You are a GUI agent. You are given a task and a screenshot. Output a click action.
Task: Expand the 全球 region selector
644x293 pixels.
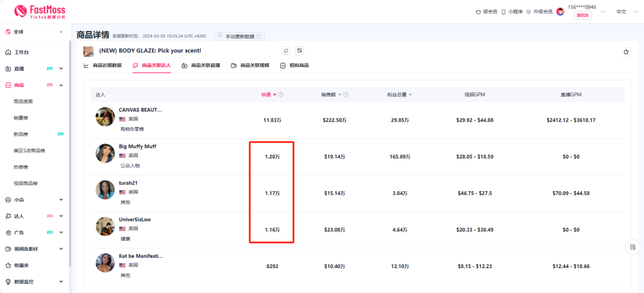(35, 32)
